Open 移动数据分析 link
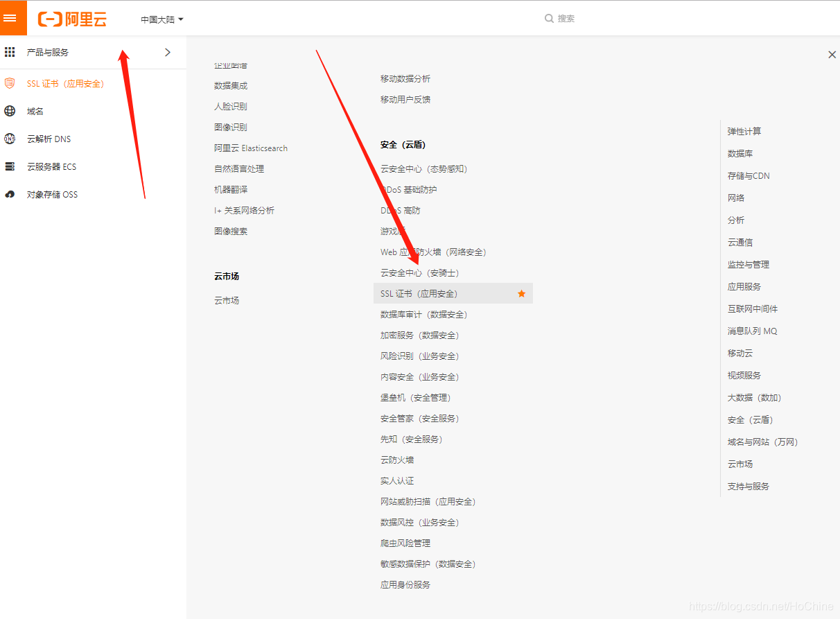 click(405, 79)
